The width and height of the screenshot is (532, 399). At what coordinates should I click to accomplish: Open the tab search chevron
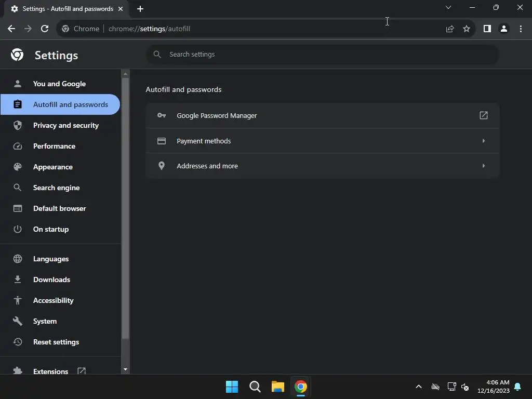(448, 7)
